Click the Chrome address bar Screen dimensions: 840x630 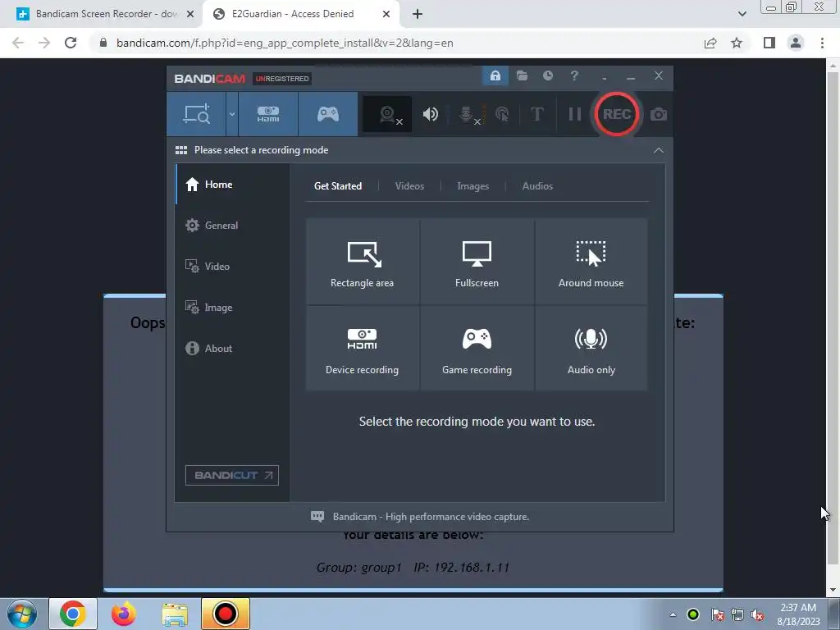[x=396, y=43]
